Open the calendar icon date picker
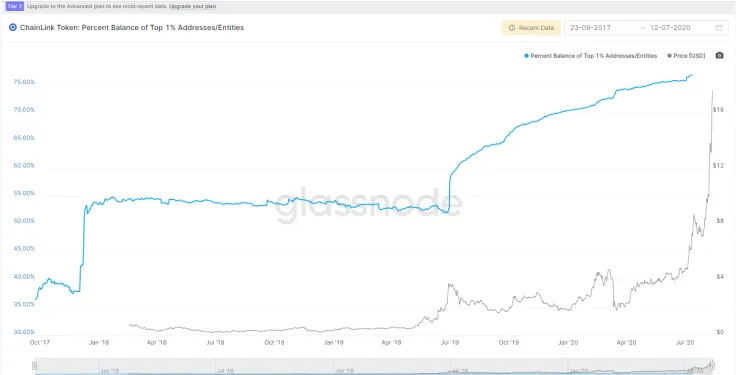The height and width of the screenshot is (375, 736). [719, 28]
